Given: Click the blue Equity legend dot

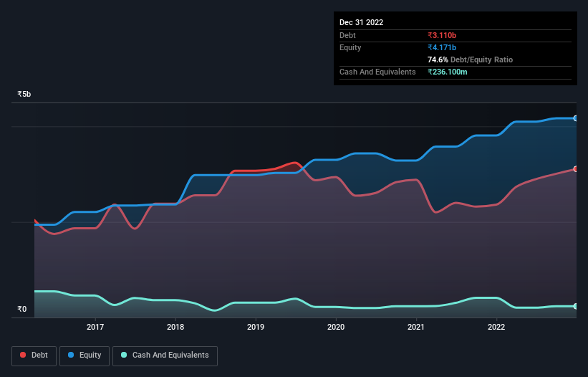Looking at the screenshot, I should [x=71, y=355].
